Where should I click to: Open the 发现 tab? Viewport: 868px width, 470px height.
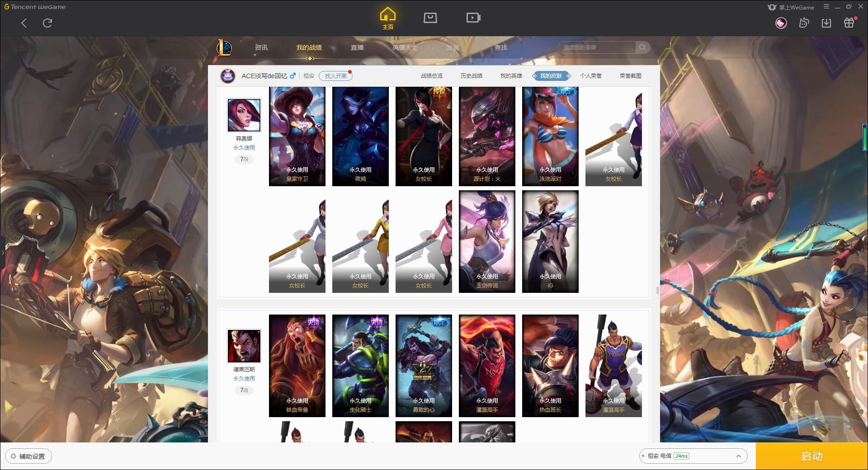(453, 47)
